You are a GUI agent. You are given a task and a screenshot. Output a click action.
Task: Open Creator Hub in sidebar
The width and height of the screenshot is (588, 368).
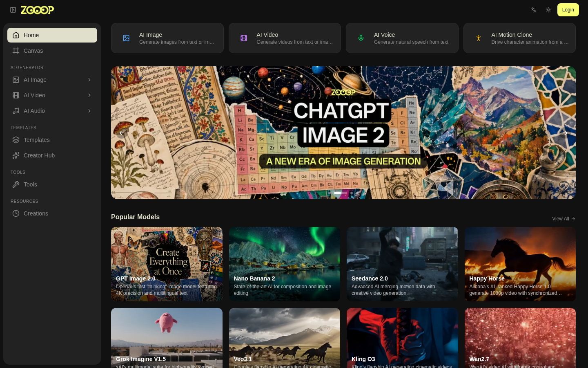[52, 155]
